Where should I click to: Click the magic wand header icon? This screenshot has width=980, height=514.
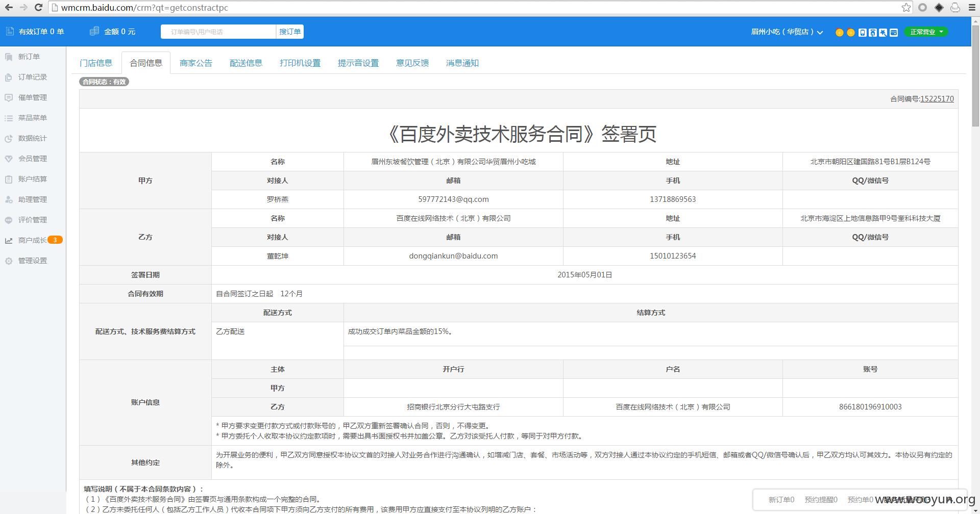[883, 33]
